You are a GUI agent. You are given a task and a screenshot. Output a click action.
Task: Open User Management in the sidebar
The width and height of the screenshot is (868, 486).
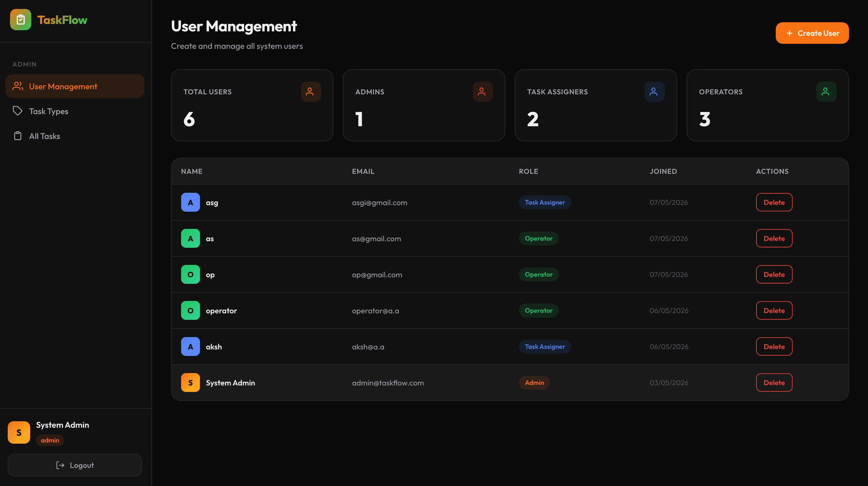75,86
